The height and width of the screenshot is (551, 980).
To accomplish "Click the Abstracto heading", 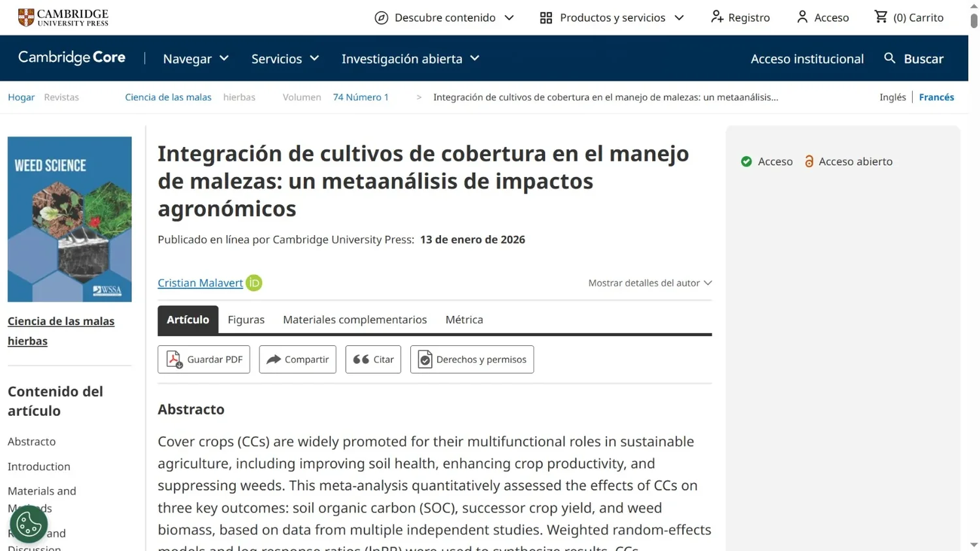I will click(x=191, y=409).
